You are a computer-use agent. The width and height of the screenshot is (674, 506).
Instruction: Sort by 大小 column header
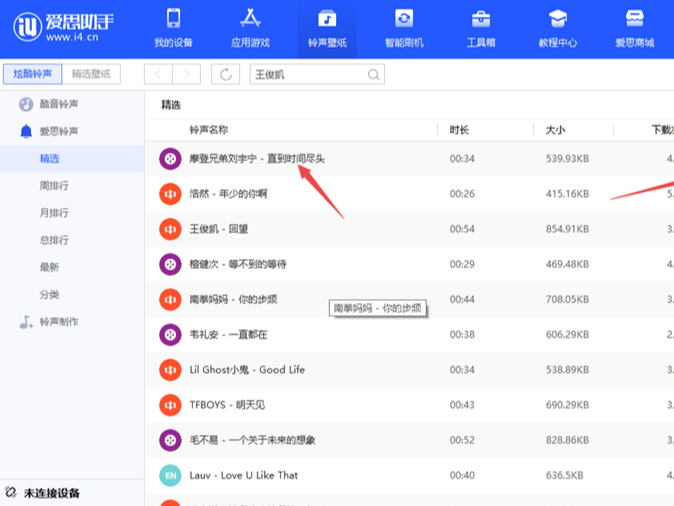555,130
